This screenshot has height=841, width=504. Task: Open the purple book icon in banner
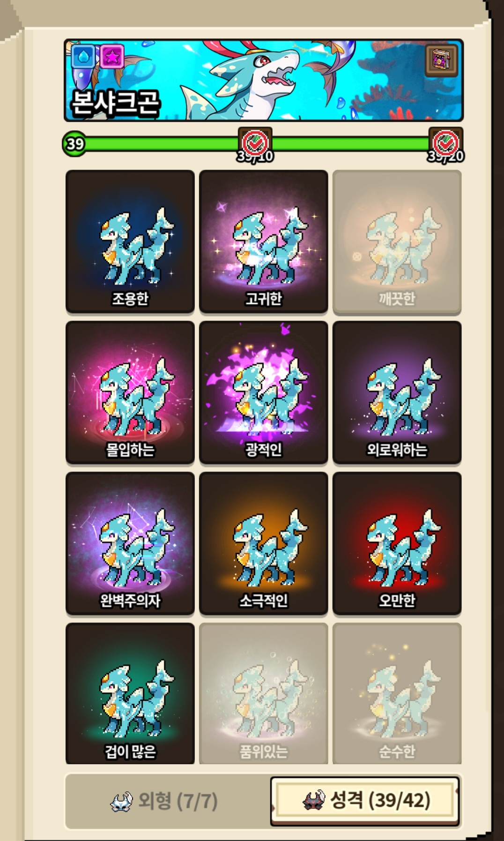[442, 60]
